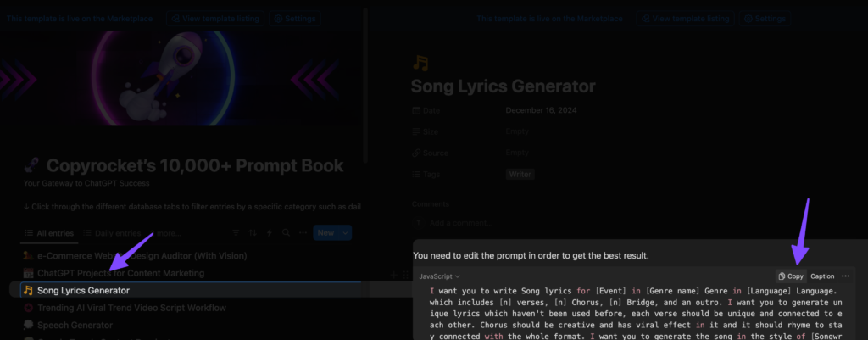Open the database filter icon
This screenshot has width=868, height=340.
(x=235, y=233)
